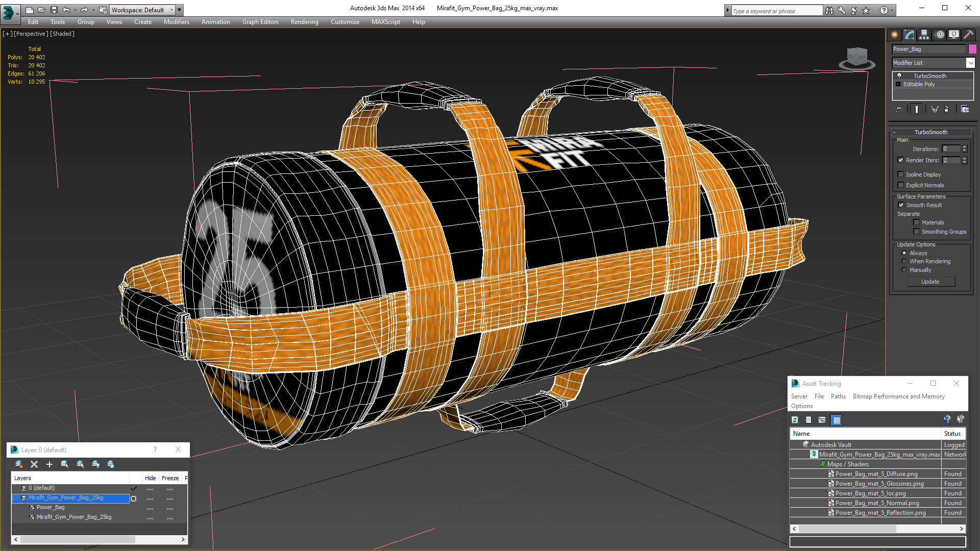
Task: Open the Graph Editors menu
Action: point(260,22)
